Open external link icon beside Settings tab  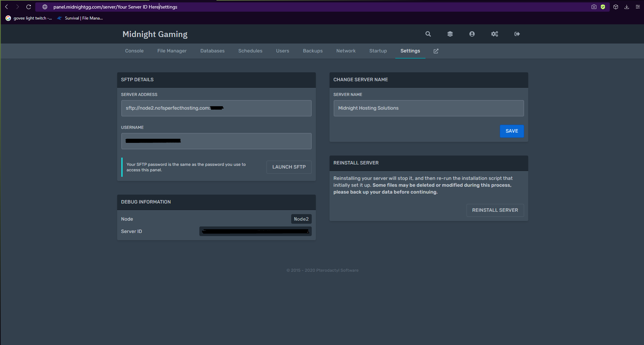coord(436,51)
